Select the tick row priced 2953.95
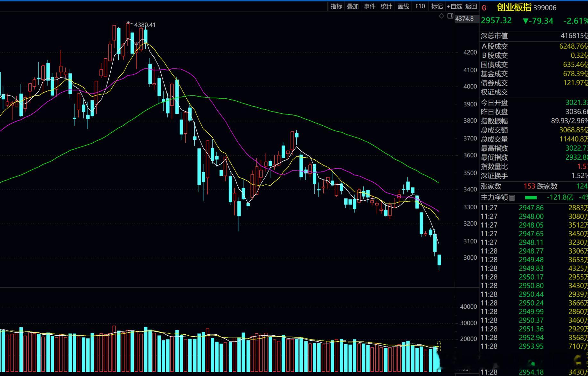 click(x=534, y=346)
